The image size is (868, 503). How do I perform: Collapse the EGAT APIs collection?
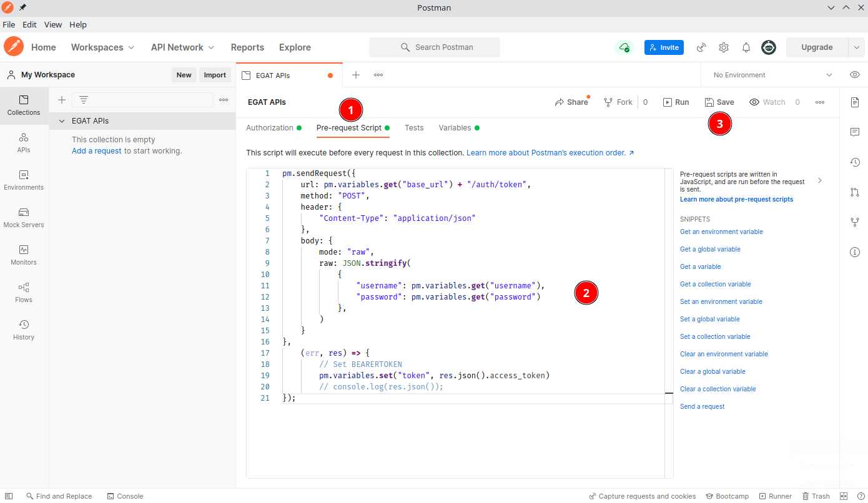(x=62, y=121)
